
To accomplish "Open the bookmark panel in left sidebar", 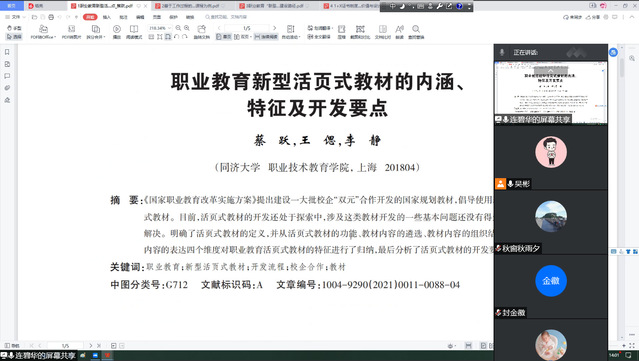I will [7, 52].
